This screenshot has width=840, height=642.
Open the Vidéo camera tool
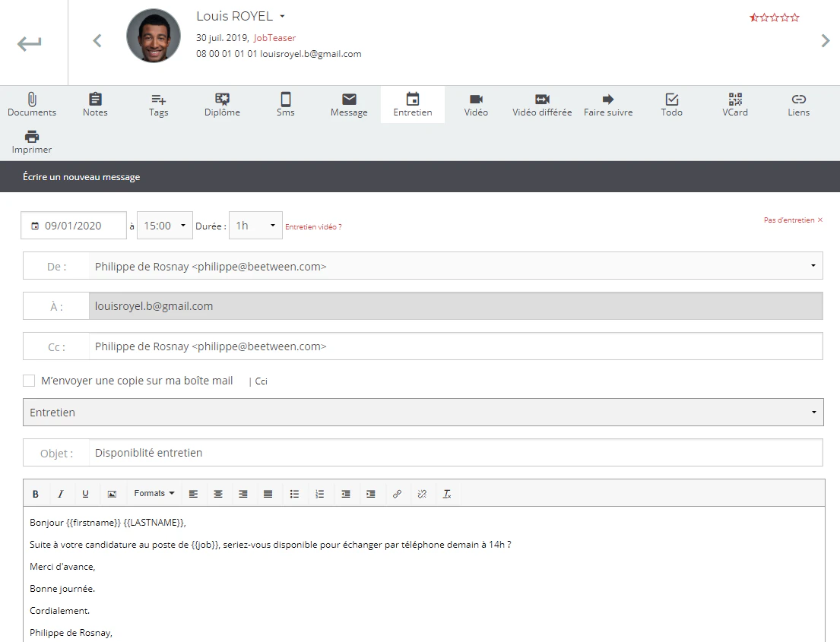(476, 104)
